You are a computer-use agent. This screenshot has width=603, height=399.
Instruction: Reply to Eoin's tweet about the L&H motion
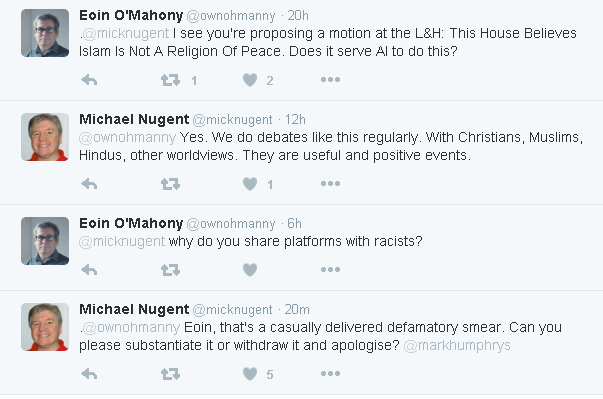[x=89, y=80]
